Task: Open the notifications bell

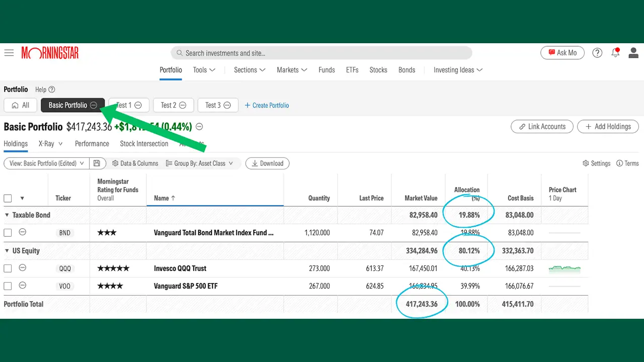Action: coord(615,52)
